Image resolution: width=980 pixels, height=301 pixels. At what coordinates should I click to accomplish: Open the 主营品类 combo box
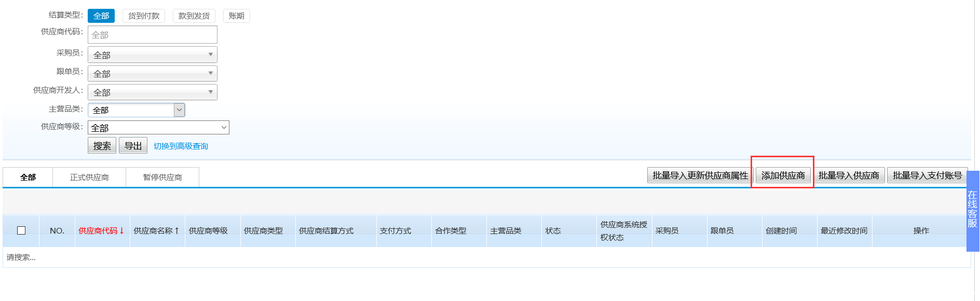(179, 110)
